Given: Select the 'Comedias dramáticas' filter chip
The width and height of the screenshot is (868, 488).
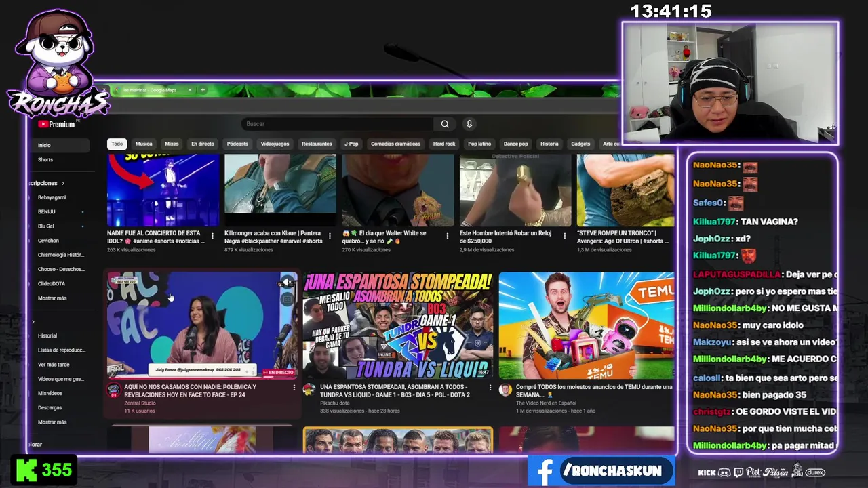Looking at the screenshot, I should (x=396, y=144).
